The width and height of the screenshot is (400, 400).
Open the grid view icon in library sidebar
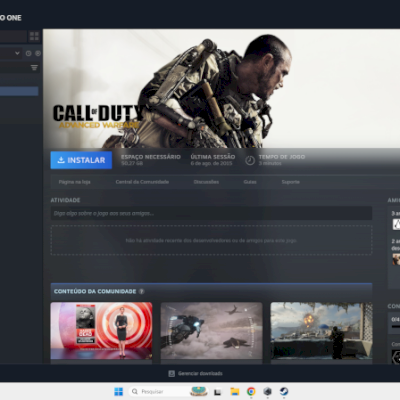(x=34, y=36)
